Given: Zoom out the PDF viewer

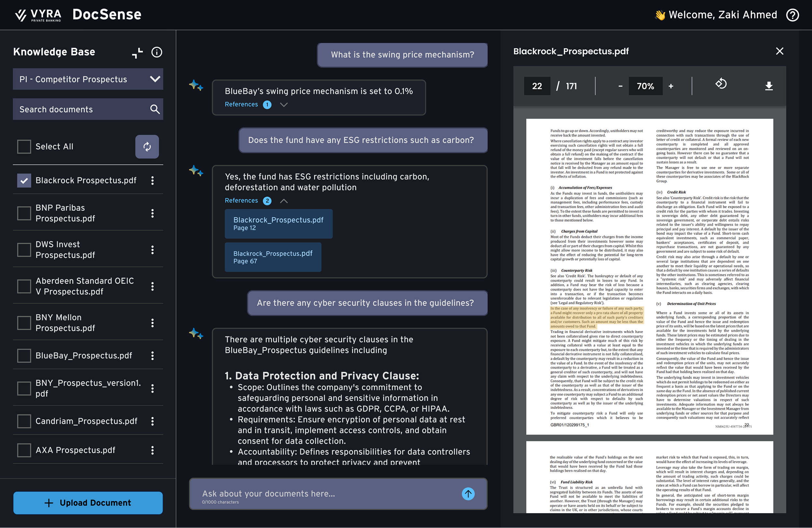Looking at the screenshot, I should 620,86.
